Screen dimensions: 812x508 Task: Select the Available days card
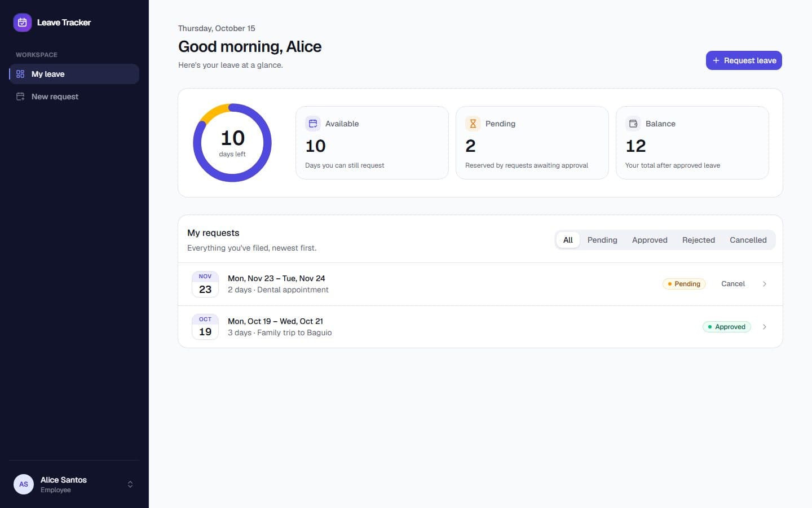(x=372, y=143)
